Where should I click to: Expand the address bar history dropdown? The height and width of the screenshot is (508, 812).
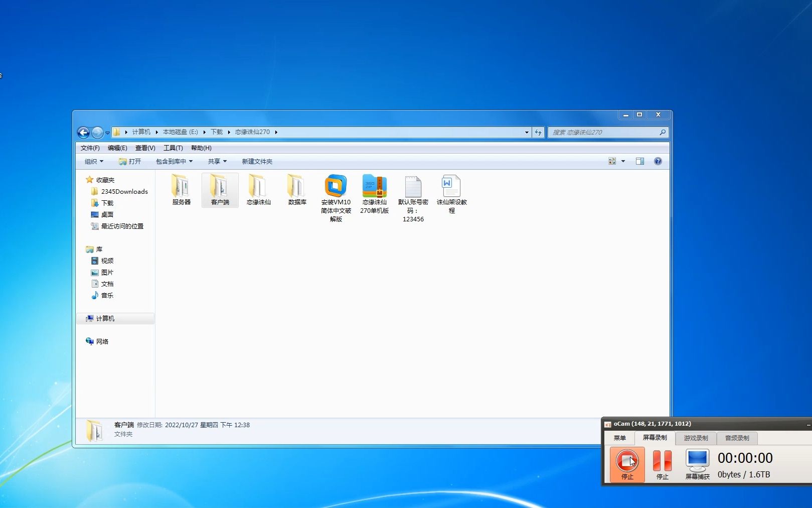[x=527, y=133]
